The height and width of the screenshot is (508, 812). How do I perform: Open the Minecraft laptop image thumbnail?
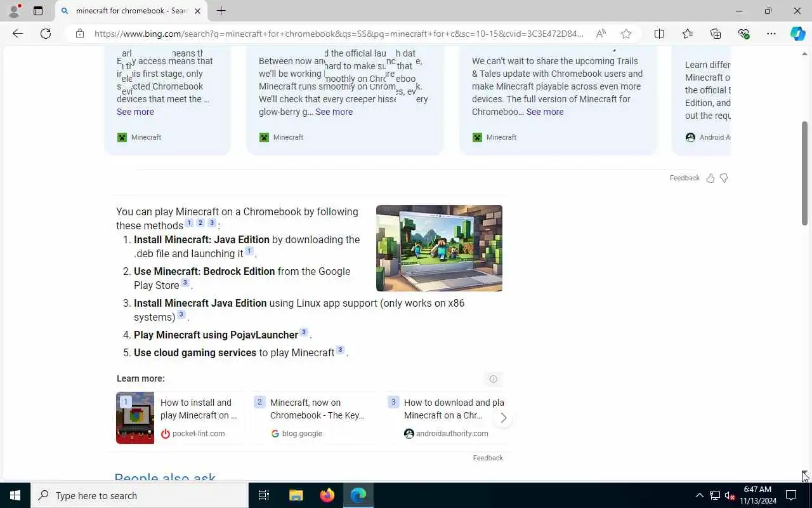click(439, 248)
